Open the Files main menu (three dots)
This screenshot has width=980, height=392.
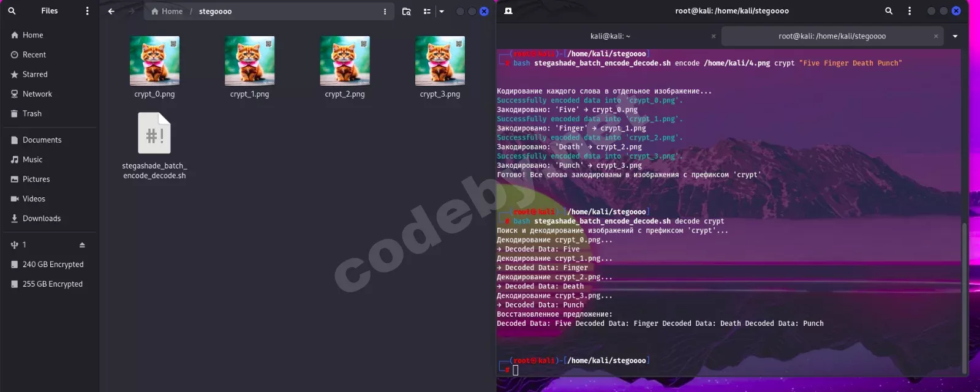87,11
